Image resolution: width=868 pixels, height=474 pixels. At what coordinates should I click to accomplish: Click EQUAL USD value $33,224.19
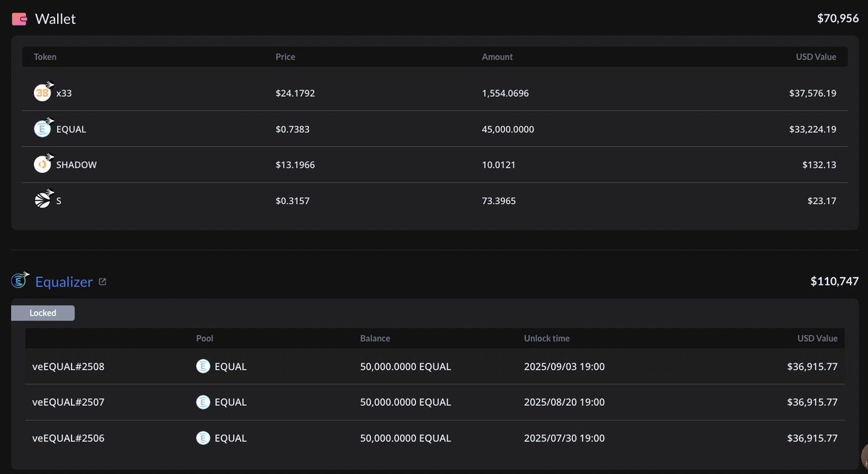coord(813,130)
